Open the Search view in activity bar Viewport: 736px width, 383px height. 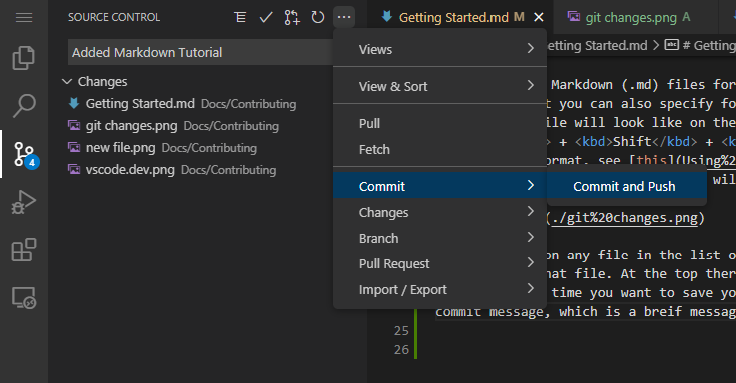click(x=23, y=106)
